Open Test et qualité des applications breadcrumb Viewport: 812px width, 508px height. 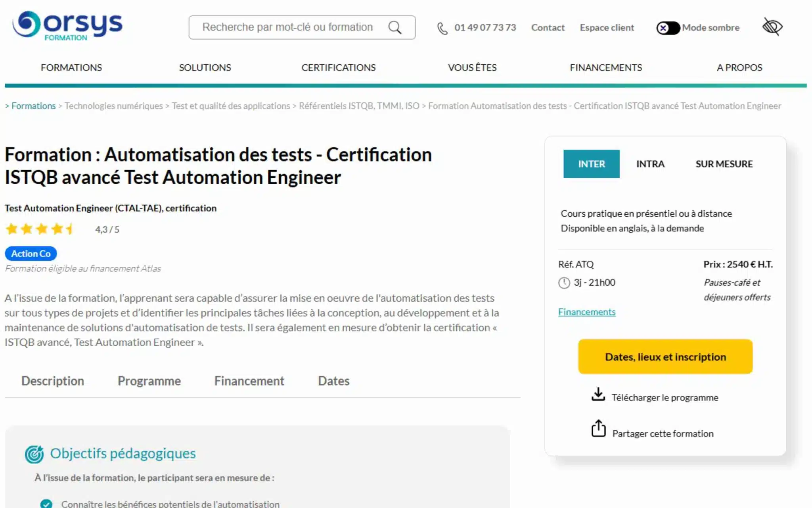[x=231, y=106]
